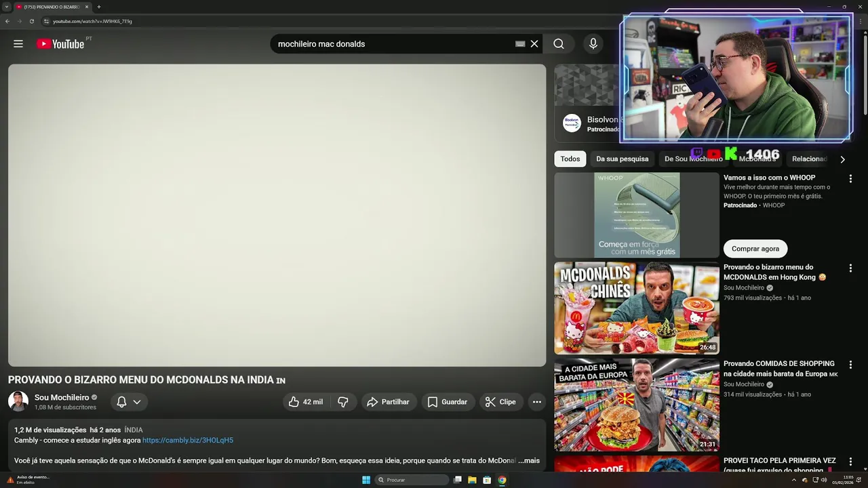The image size is (868, 488).
Task: Open site info icon in address bar
Action: coord(46,21)
